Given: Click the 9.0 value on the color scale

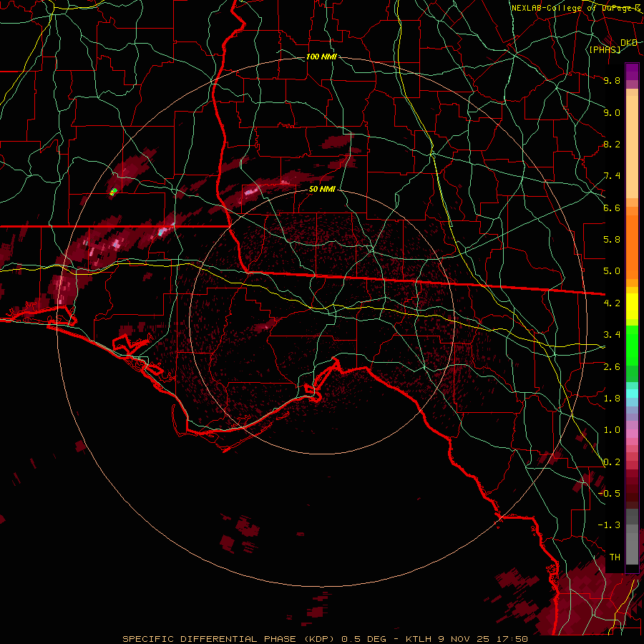Looking at the screenshot, I should 612,112.
